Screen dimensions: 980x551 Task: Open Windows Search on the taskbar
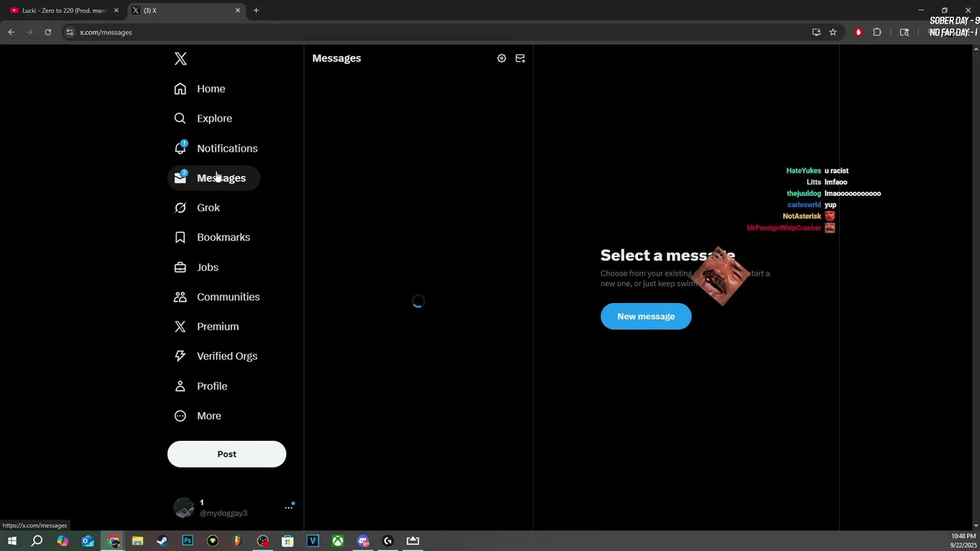click(x=37, y=541)
